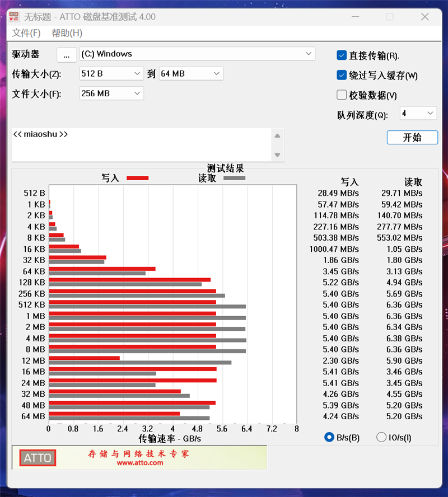Click the description box scroll down arrow
Viewport: 448px width, 497px height.
point(277,154)
